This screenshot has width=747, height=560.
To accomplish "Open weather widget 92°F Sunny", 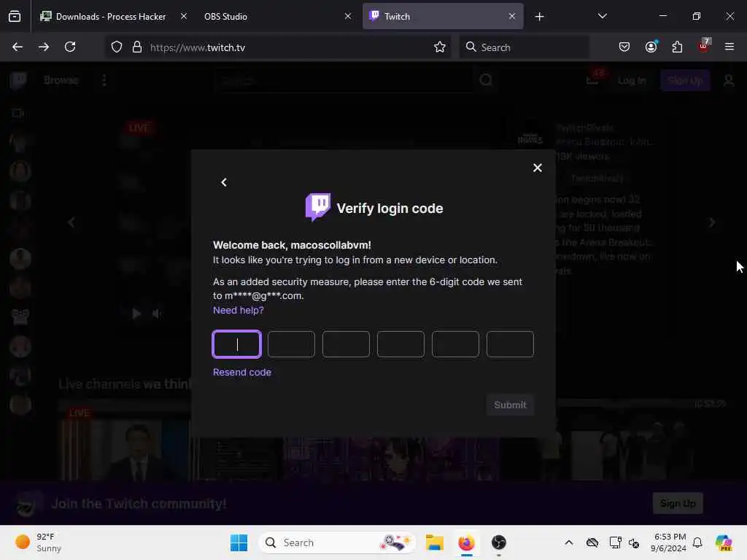I will coord(38,542).
